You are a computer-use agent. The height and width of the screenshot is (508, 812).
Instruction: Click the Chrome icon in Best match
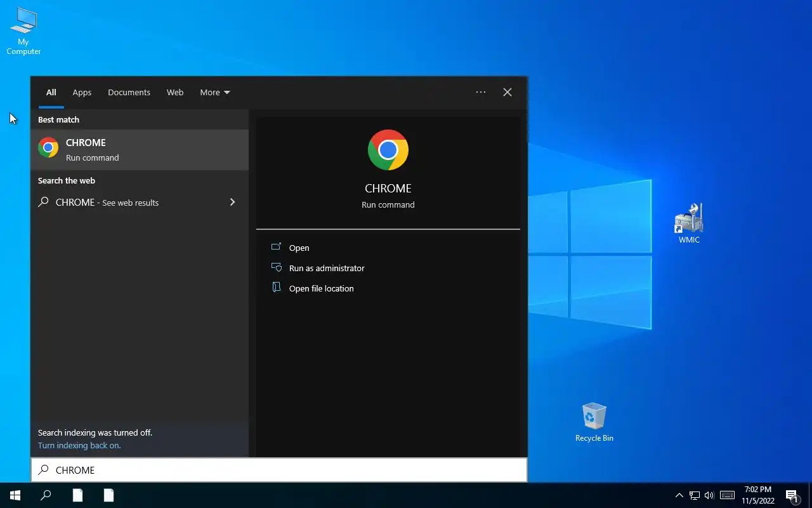tap(48, 147)
